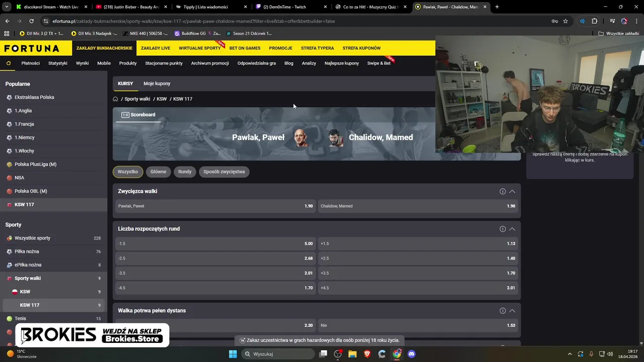Click the Brokies.Store banner
The height and width of the screenshot is (362, 644).
click(x=92, y=335)
